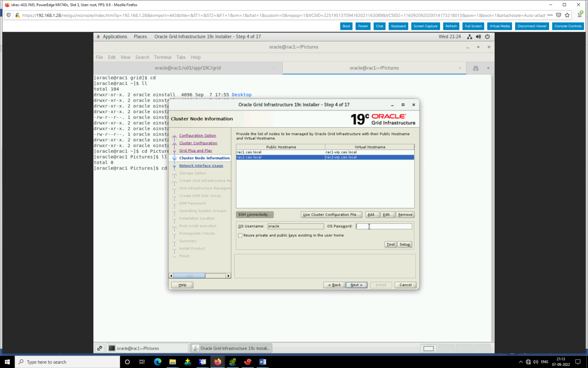Image resolution: width=588 pixels, height=368 pixels.
Task: Click the SSH connectivity button
Action: tap(255, 215)
